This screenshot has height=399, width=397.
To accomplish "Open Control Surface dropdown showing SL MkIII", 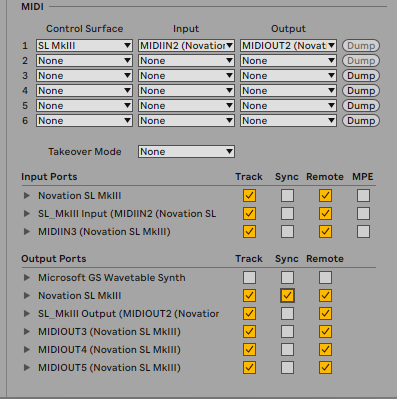I will coord(84,46).
